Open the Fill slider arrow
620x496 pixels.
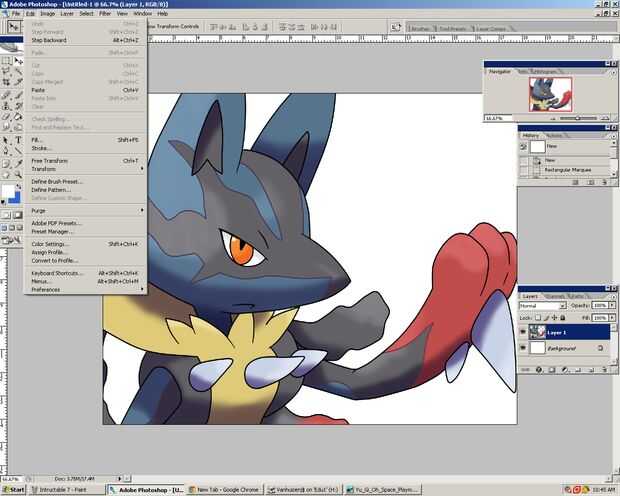tap(612, 317)
